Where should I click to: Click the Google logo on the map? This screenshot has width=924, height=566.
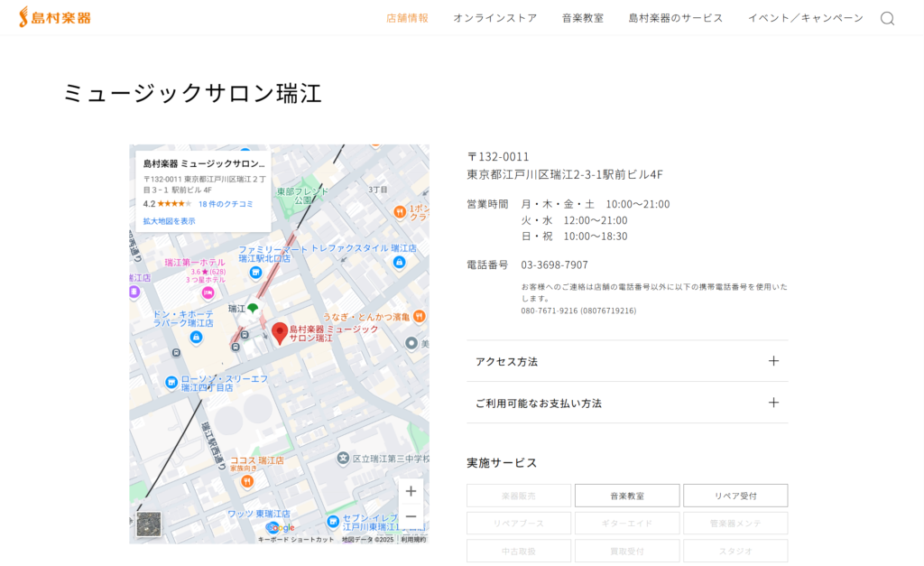click(281, 528)
